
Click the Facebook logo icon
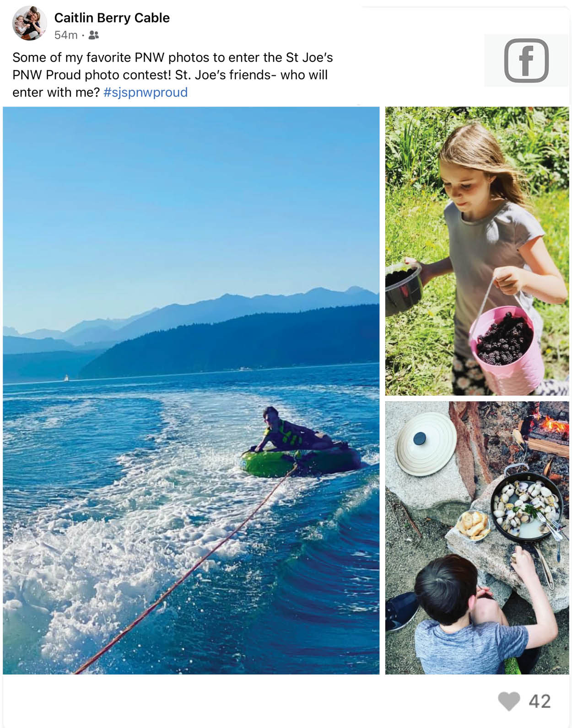(x=526, y=60)
